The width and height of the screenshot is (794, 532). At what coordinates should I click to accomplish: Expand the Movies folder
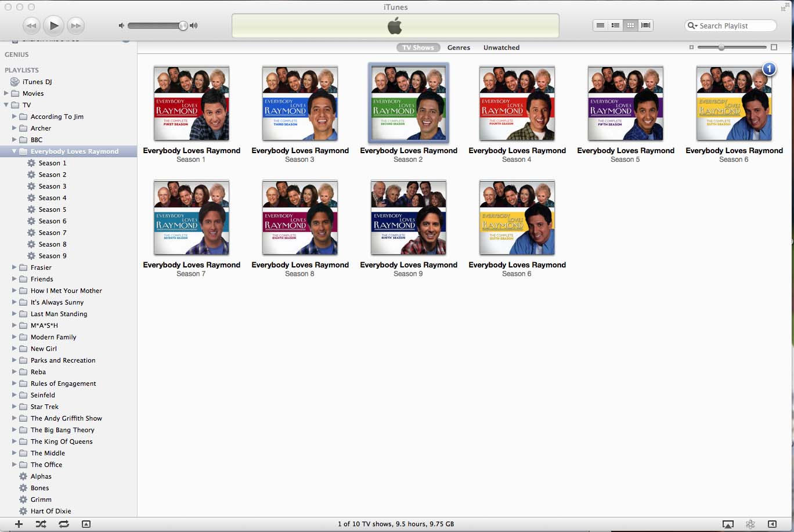(6, 93)
